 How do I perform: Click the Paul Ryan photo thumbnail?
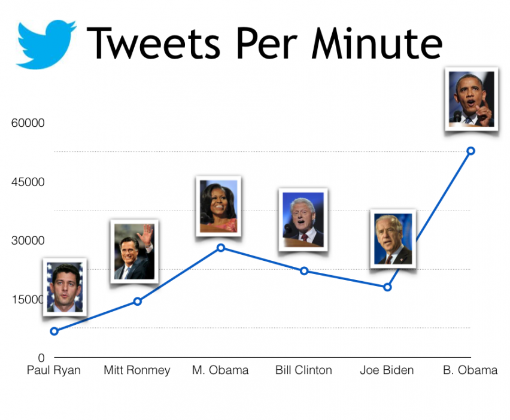click(66, 287)
